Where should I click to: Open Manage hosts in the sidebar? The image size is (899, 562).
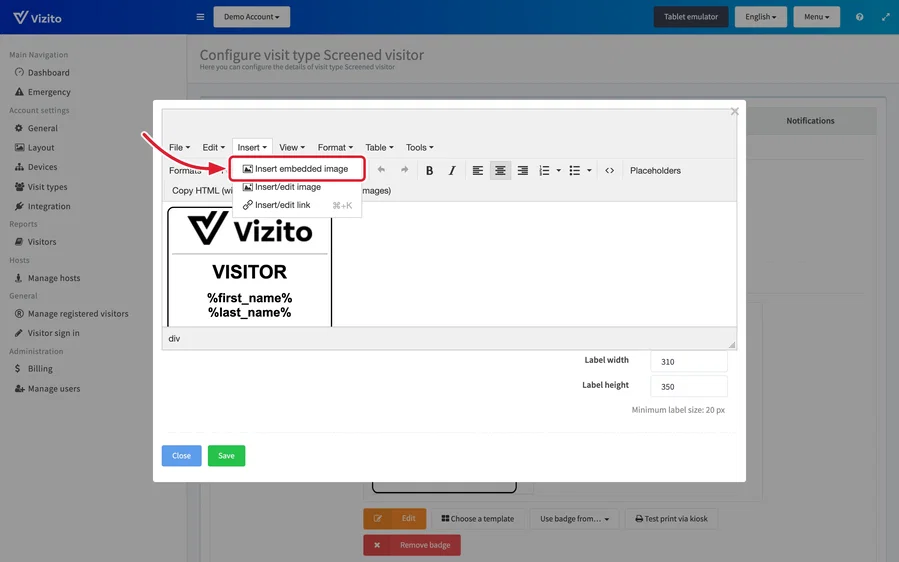click(47, 278)
